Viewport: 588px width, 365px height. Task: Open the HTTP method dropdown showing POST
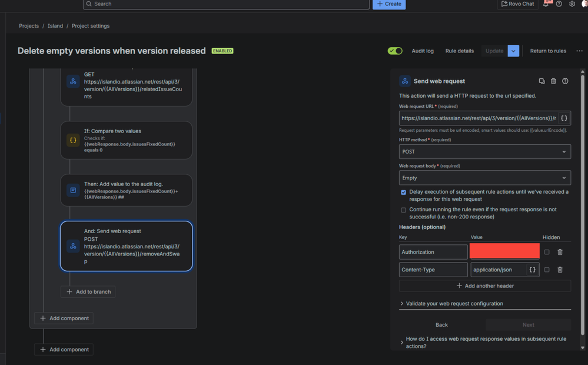click(x=484, y=151)
